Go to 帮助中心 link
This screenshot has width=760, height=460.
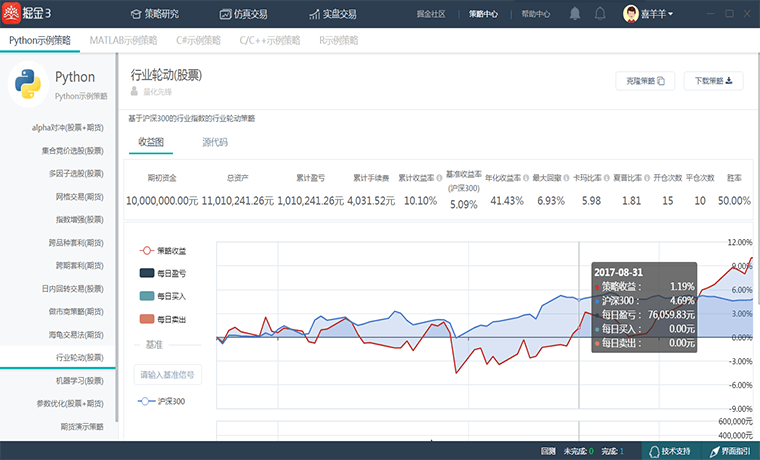(x=536, y=14)
